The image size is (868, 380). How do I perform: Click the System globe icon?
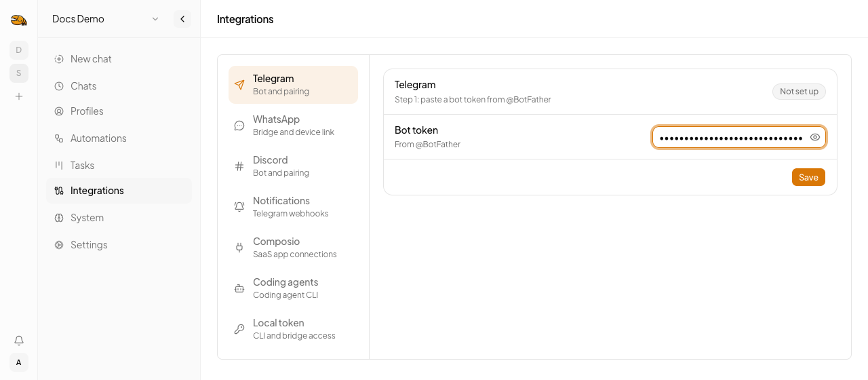pyautogui.click(x=59, y=218)
